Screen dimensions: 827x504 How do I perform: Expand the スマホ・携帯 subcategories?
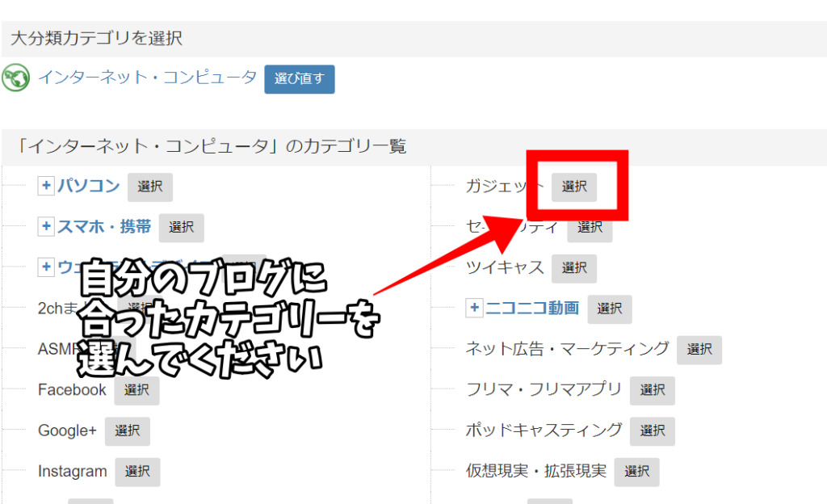(x=46, y=227)
